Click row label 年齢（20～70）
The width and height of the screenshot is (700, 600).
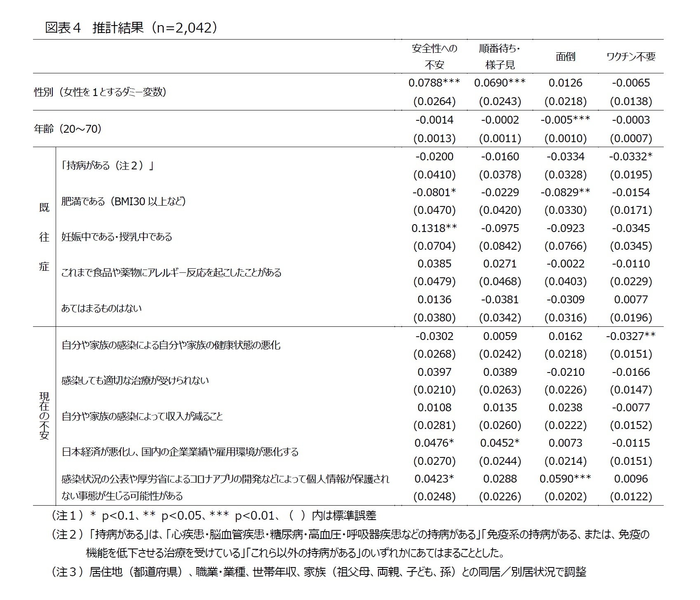[x=68, y=129]
